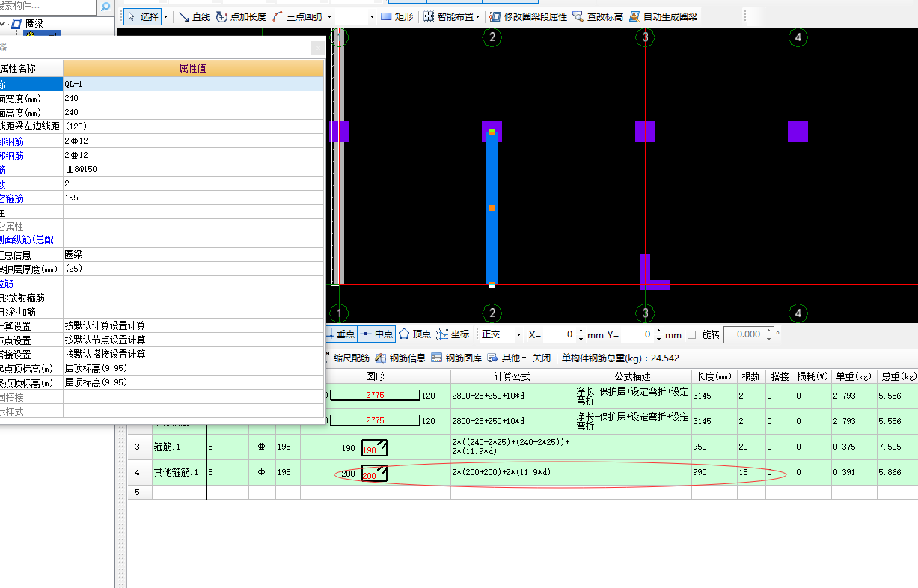
Task: Select the purple L-shaped column near axis 3
Action: coord(653,272)
